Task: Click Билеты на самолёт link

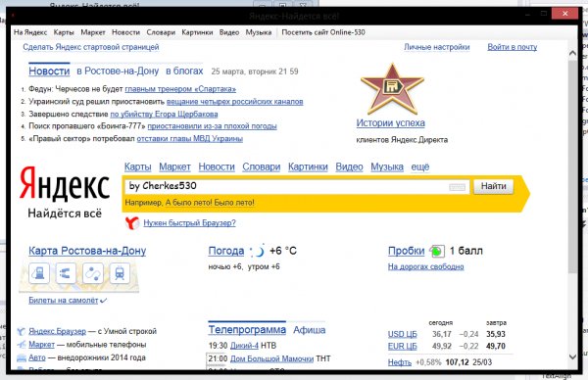Action: (64, 300)
